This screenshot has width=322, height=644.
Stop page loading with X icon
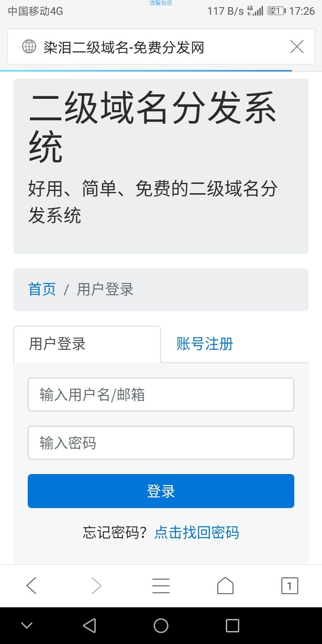tap(297, 47)
